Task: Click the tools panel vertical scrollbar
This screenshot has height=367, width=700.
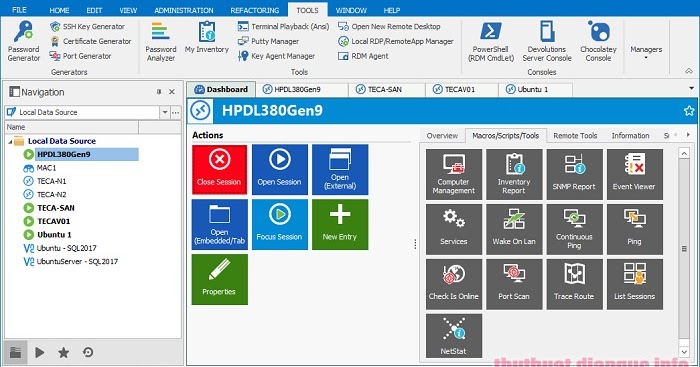Action: 684,248
